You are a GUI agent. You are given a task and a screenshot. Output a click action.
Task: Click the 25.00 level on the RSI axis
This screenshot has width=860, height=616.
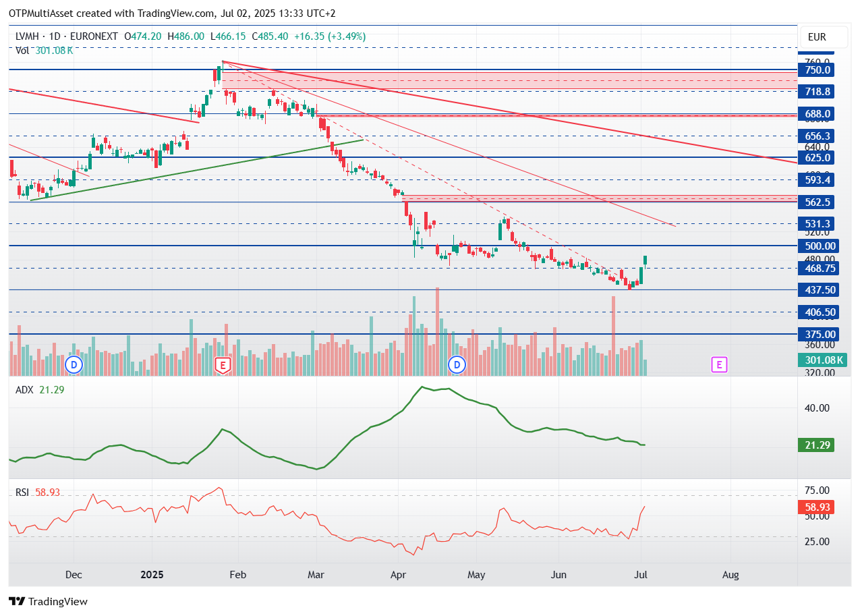(x=817, y=541)
